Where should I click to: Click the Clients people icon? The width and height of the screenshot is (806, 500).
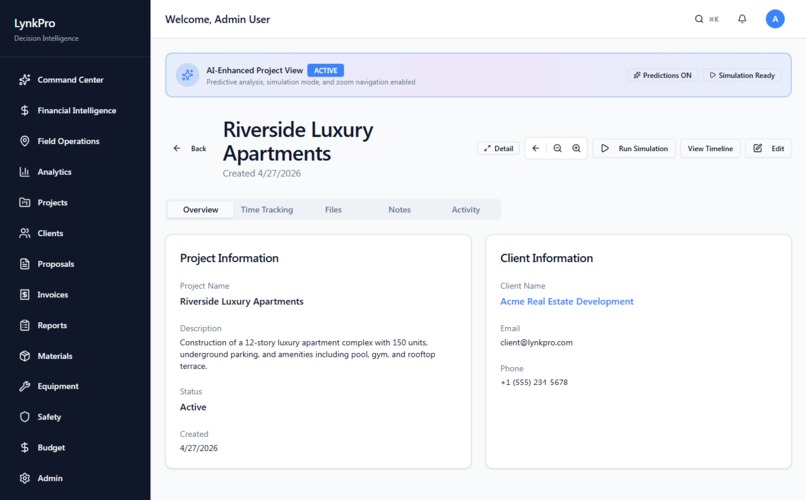pos(25,233)
